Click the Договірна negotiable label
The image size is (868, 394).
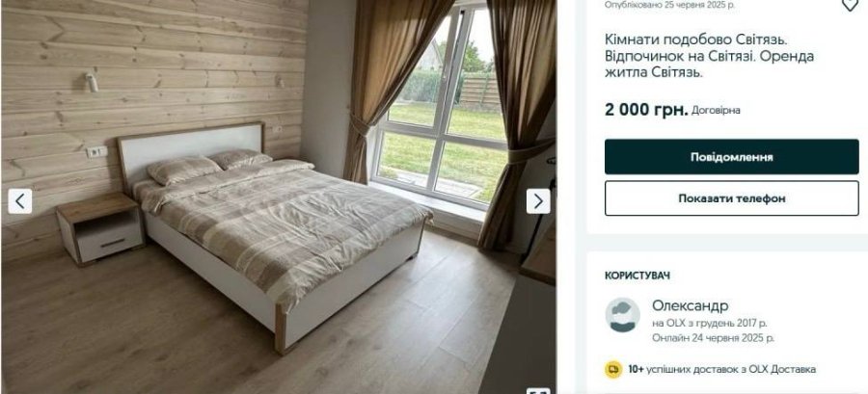716,111
